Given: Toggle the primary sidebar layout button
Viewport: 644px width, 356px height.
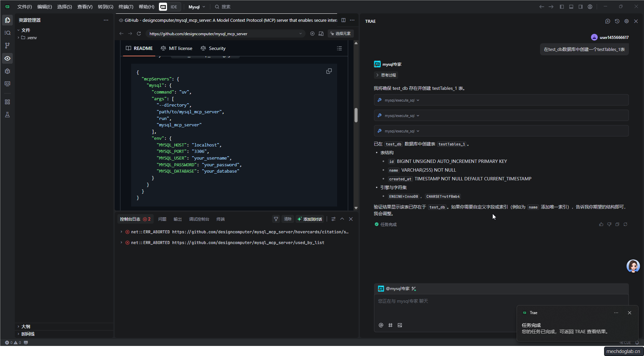Looking at the screenshot, I should click(x=562, y=7).
